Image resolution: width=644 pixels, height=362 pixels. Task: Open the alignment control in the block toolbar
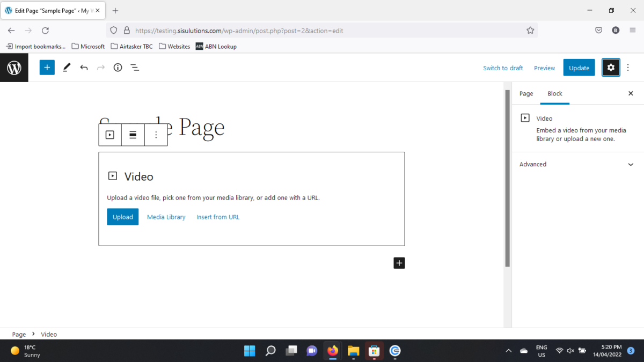click(133, 135)
